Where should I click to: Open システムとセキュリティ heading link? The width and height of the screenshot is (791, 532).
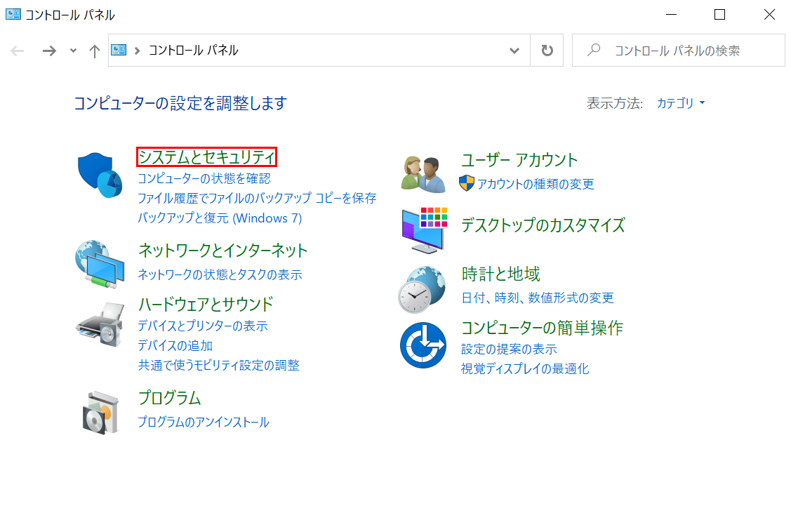[207, 157]
